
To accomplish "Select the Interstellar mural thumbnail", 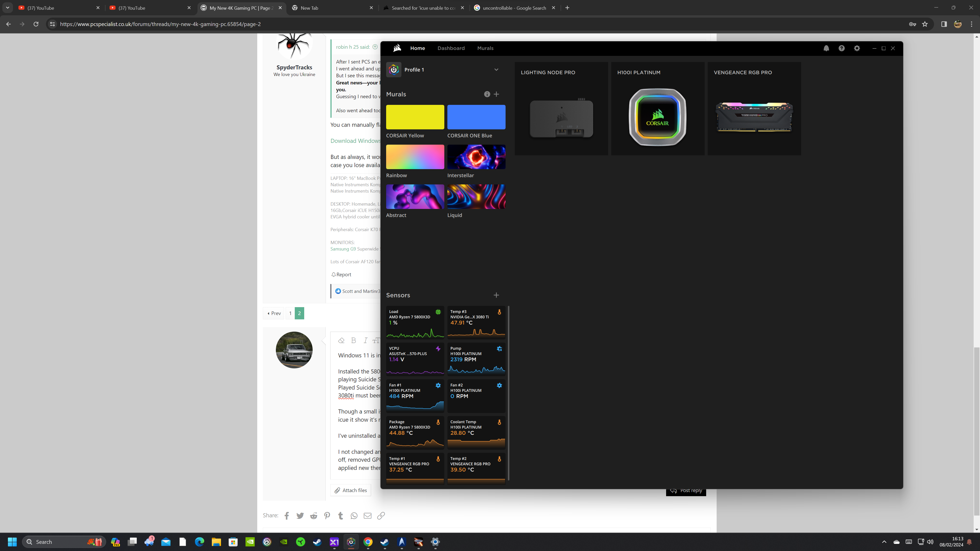I will point(476,157).
